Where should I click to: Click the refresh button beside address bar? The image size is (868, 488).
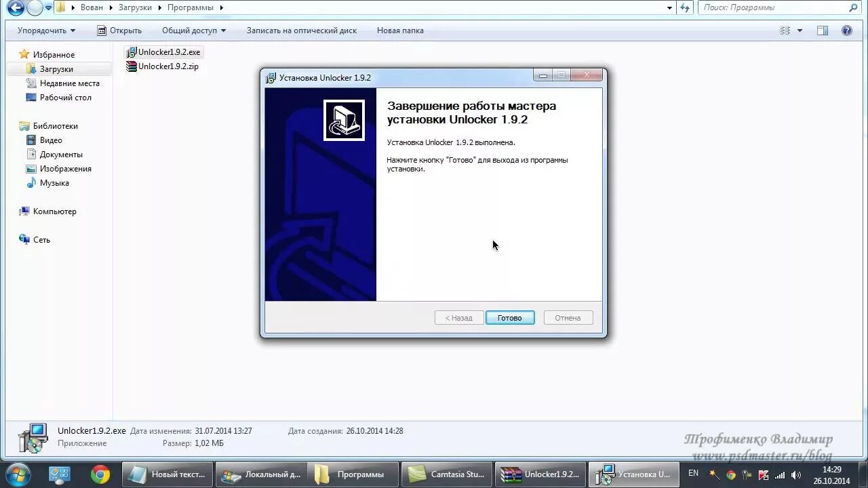tap(686, 7)
